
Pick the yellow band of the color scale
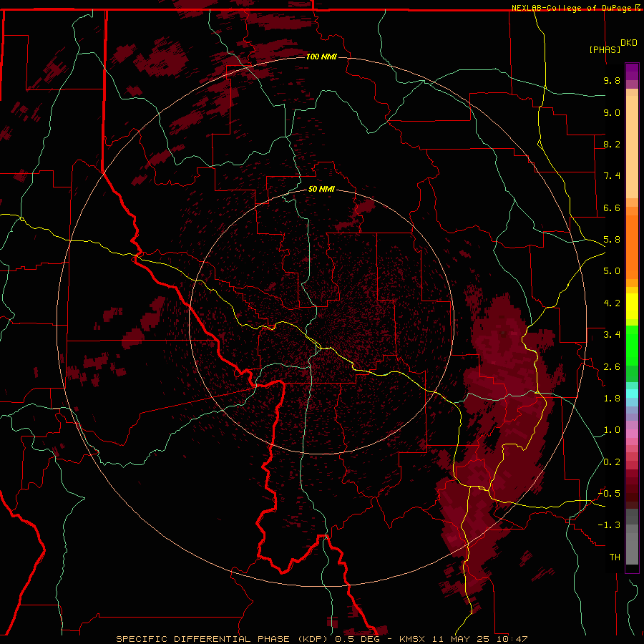[x=632, y=306]
